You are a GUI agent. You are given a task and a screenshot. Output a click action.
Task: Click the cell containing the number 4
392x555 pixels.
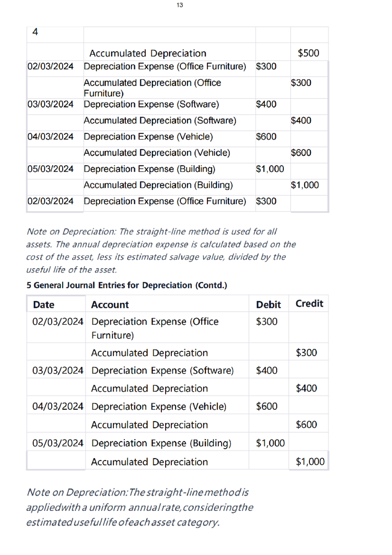35,32
